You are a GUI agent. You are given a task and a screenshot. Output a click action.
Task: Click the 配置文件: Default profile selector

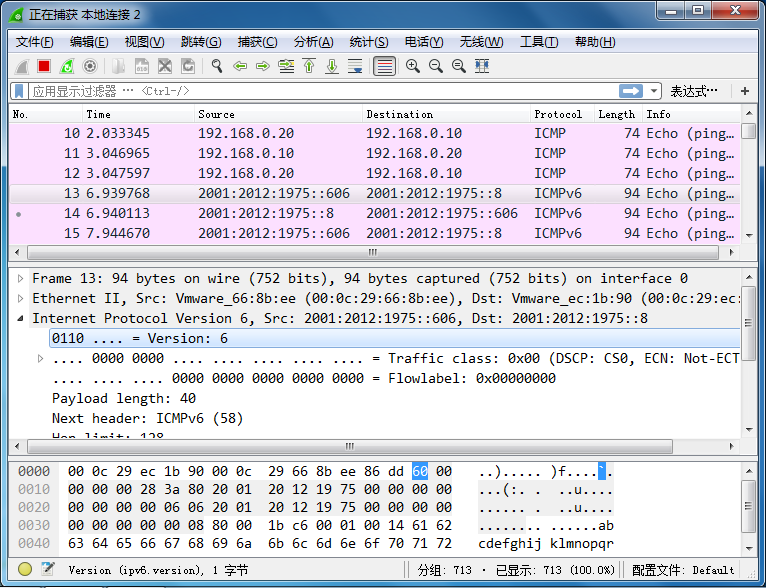682,570
